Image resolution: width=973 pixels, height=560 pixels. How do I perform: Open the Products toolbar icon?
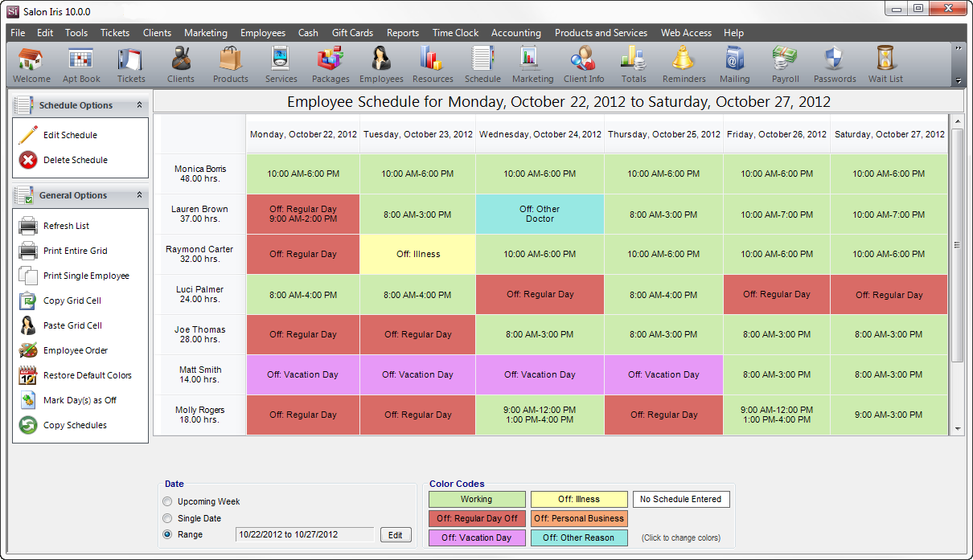click(231, 65)
